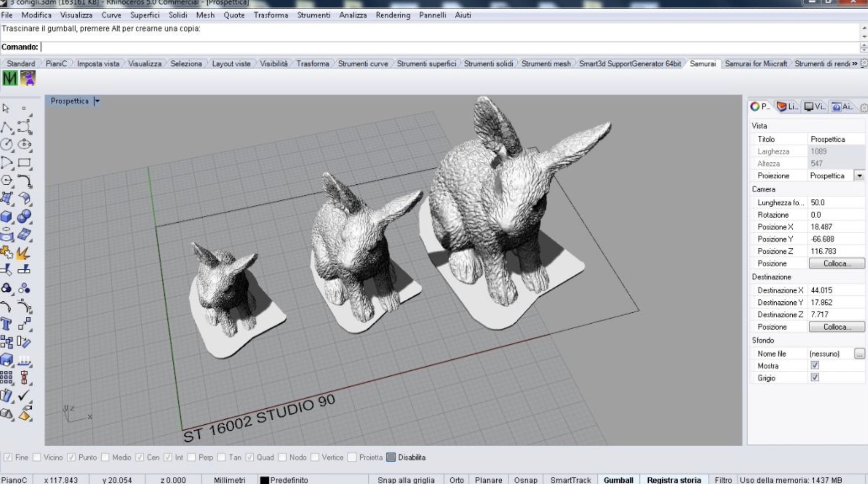Image resolution: width=868 pixels, height=484 pixels.
Task: Pick surface from corner points tool
Action: pos(6,199)
